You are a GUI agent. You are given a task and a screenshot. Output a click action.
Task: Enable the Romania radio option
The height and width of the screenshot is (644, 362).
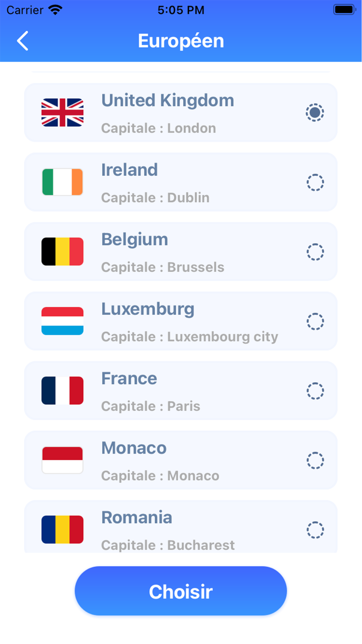click(315, 530)
